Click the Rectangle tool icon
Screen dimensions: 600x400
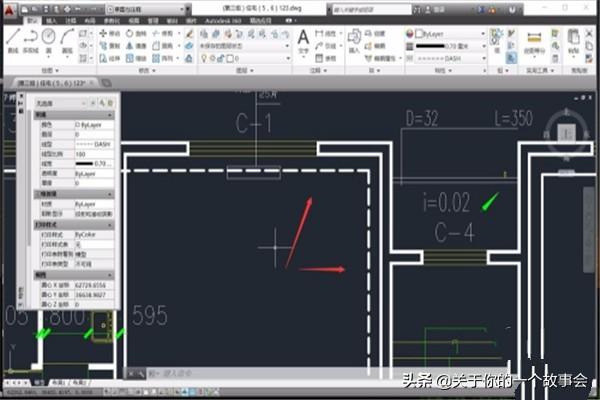[83, 34]
